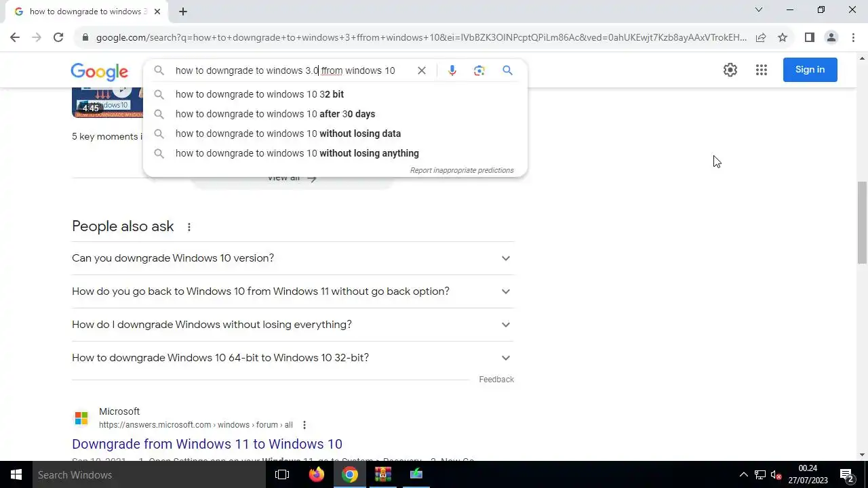Screen dimensions: 868x488
Task: Open Google quick settings gear
Action: [730, 70]
